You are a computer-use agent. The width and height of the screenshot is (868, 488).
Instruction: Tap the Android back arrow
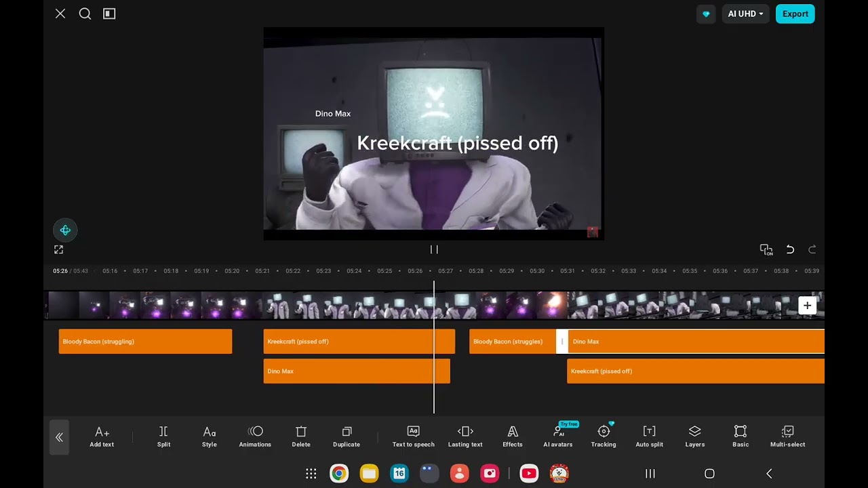click(x=769, y=474)
